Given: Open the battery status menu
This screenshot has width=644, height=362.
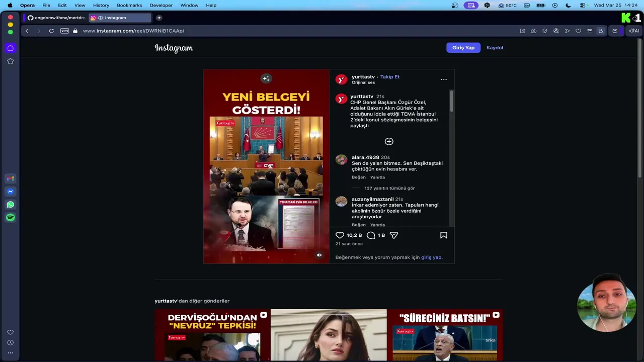Looking at the screenshot, I should (x=541, y=5).
